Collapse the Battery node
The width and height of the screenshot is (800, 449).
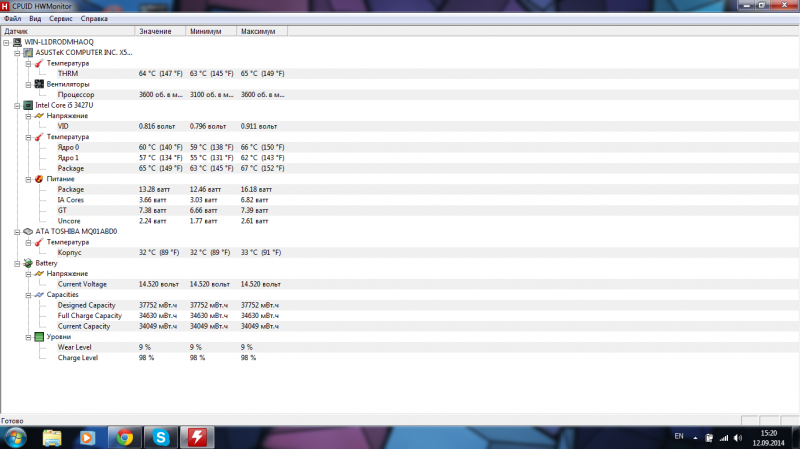17,263
